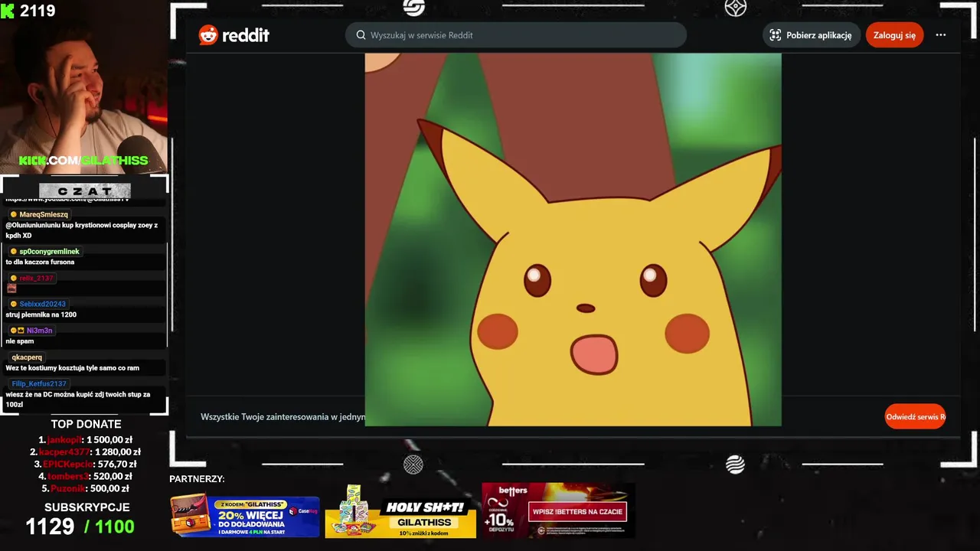Click chat username Sebixxd20243
Screen dimensions: 980x551
pos(42,305)
